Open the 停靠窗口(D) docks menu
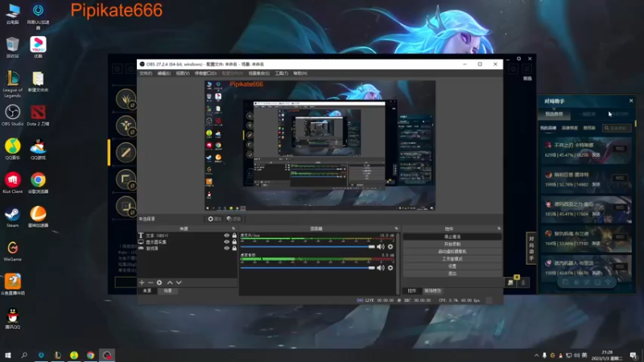The image size is (644, 362). pos(205,73)
